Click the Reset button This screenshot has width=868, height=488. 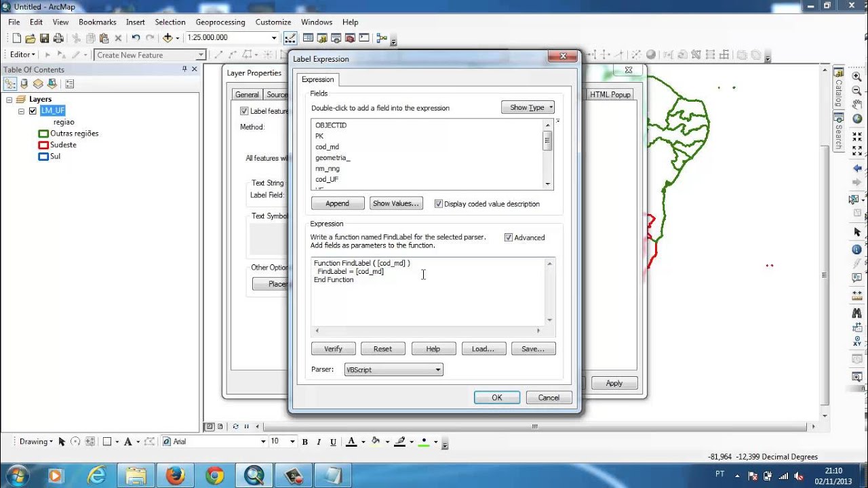pos(382,349)
